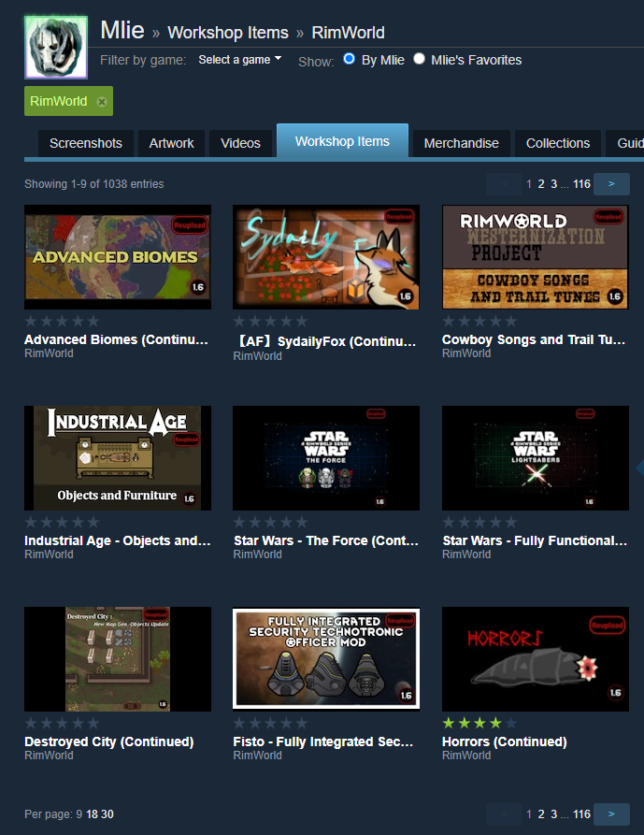Click Star Wars - Fully Functional title
Image resolution: width=644 pixels, height=835 pixels.
pos(535,540)
